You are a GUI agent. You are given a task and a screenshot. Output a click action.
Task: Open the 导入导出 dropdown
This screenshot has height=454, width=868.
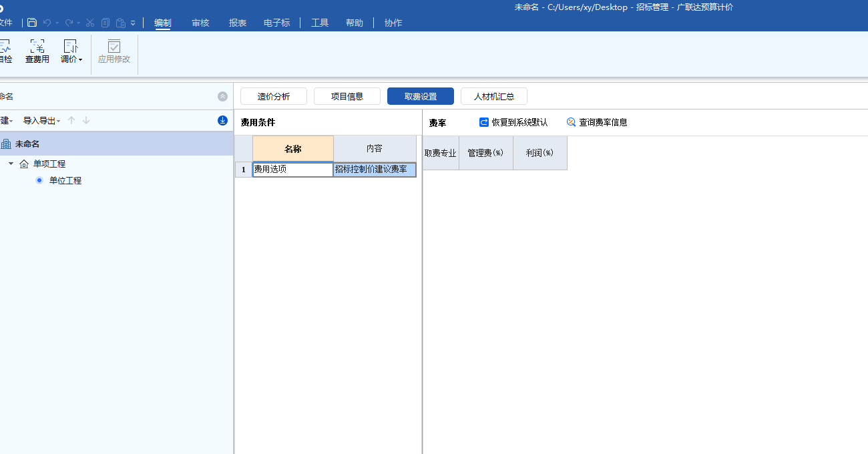click(x=41, y=120)
